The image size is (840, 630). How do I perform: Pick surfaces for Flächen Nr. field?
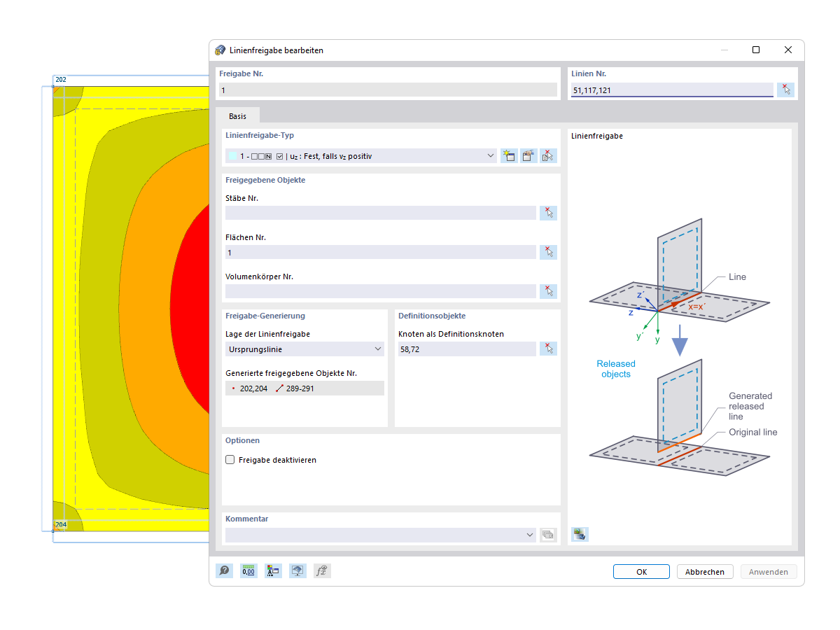pos(548,252)
